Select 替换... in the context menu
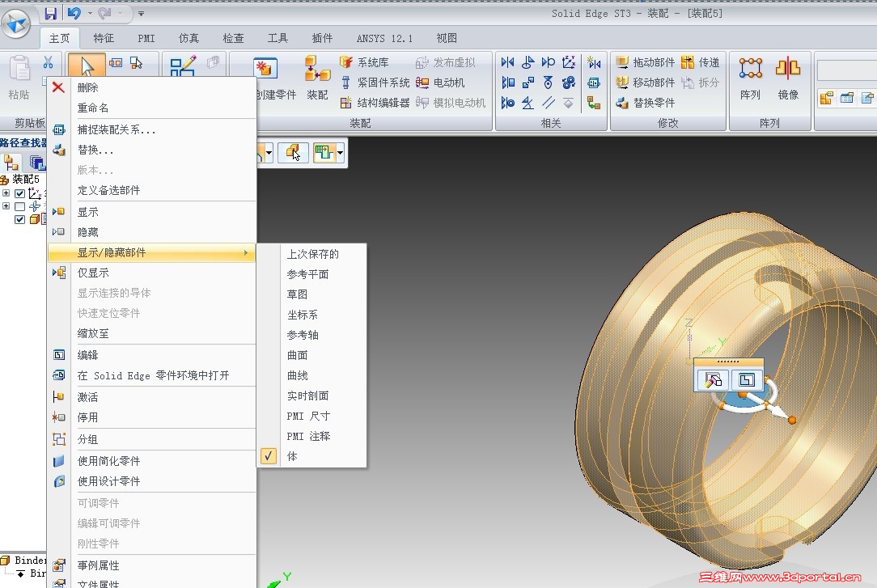The height and width of the screenshot is (588, 877). click(152, 150)
